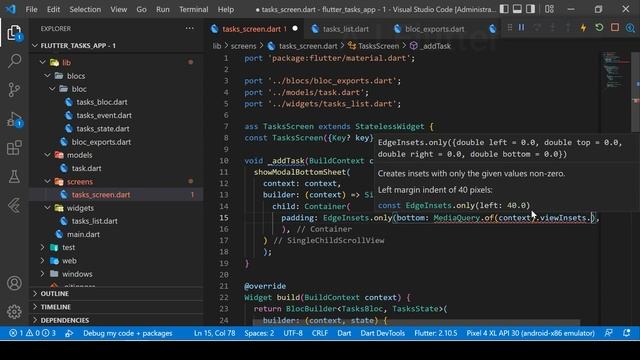
Task: Open tasks_bloc.dart in explorer
Action: tap(102, 102)
